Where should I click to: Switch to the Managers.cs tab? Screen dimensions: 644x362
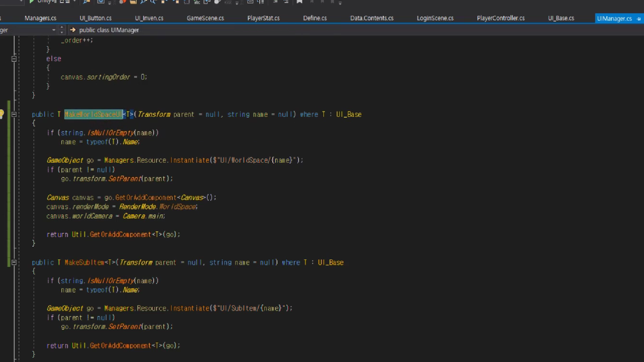click(40, 18)
